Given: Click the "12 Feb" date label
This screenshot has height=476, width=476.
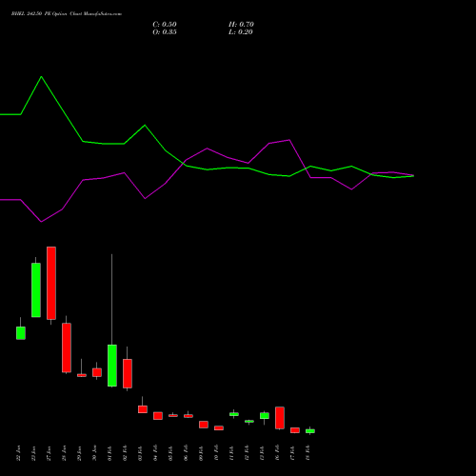Looking at the screenshot, I should pyautogui.click(x=247, y=453).
